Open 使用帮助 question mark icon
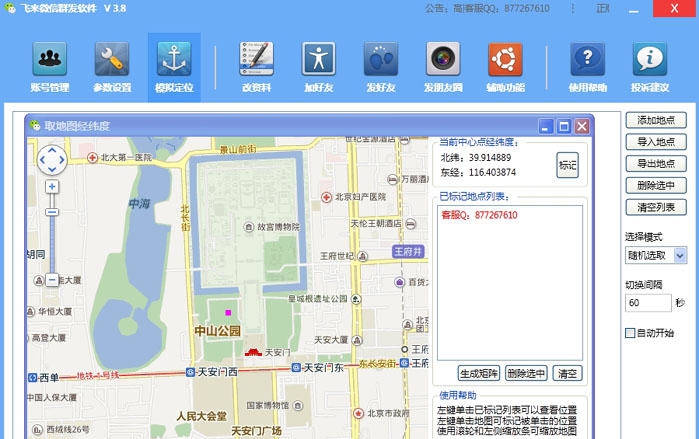The image size is (699, 439). point(588,59)
